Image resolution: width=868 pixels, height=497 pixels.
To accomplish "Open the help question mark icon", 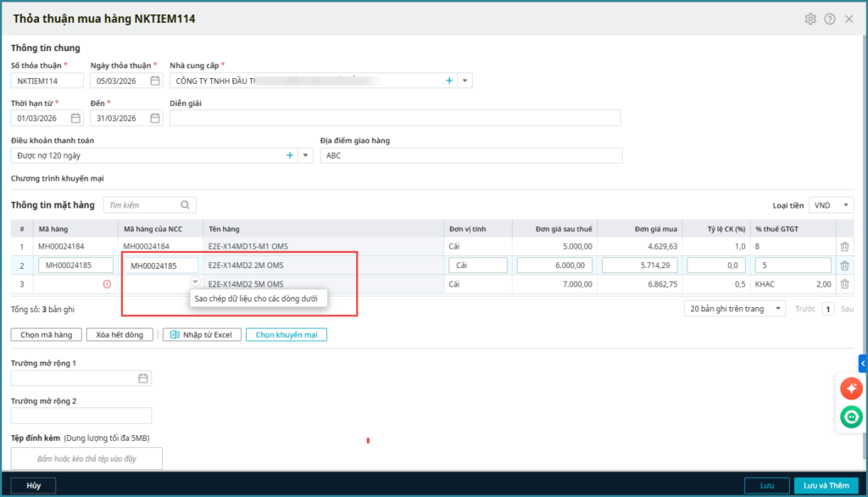I will point(830,19).
